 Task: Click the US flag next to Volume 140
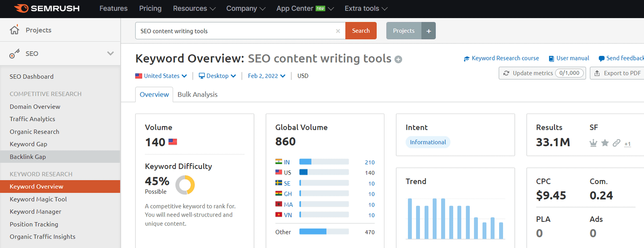tap(173, 141)
